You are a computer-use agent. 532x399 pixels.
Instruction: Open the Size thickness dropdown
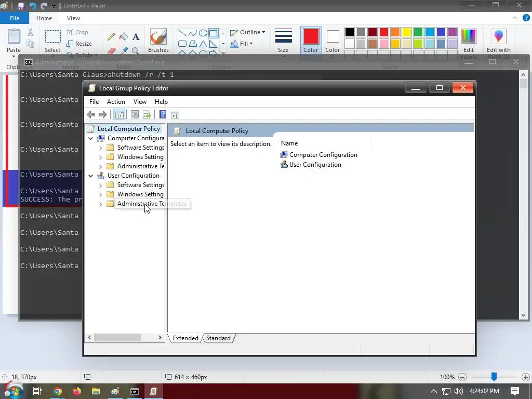283,42
